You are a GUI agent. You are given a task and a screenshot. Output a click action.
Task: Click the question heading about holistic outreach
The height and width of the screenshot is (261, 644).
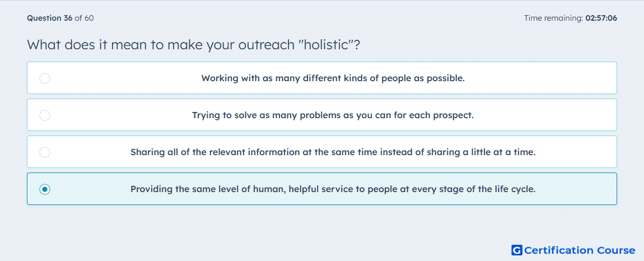click(194, 45)
